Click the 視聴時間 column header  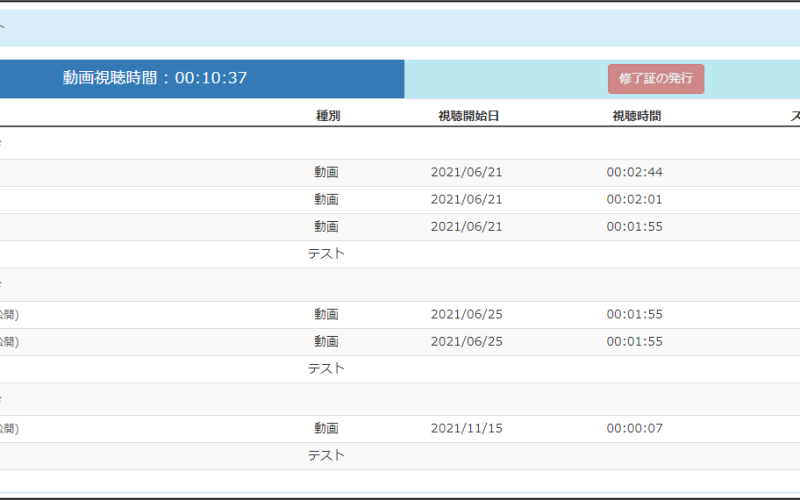(636, 116)
